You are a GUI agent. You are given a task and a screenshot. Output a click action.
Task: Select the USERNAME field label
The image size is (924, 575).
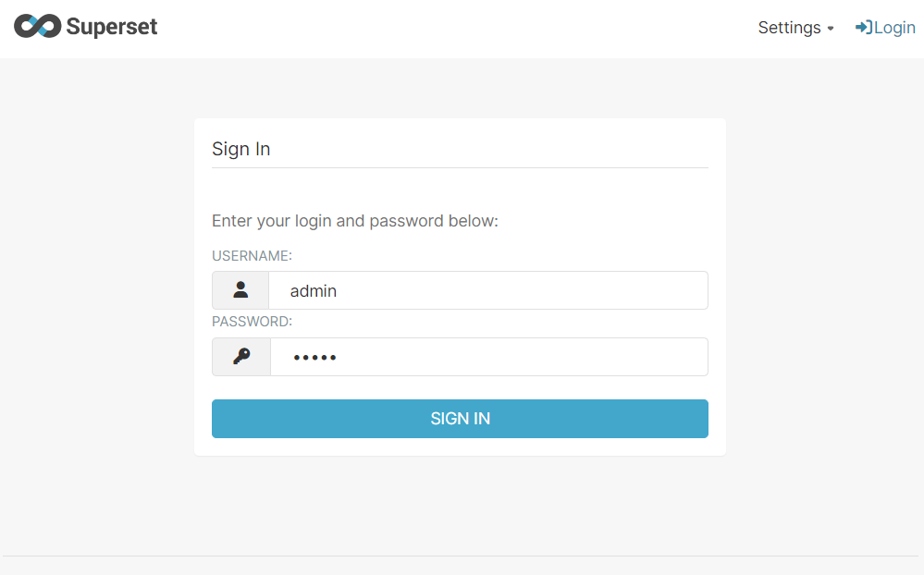(252, 255)
